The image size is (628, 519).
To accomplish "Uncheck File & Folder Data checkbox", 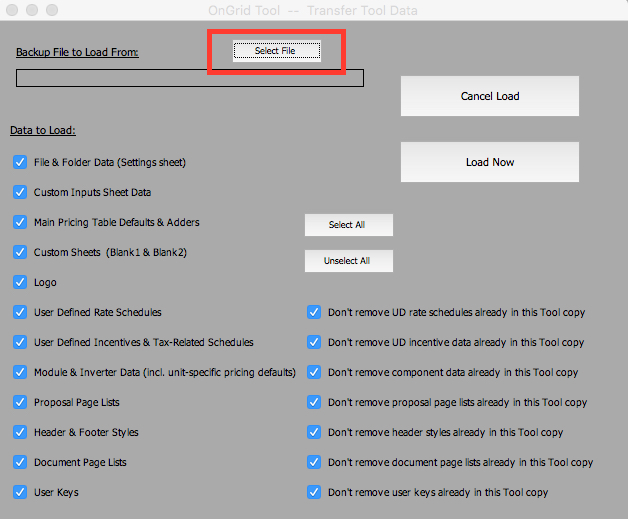I will tap(20, 162).
